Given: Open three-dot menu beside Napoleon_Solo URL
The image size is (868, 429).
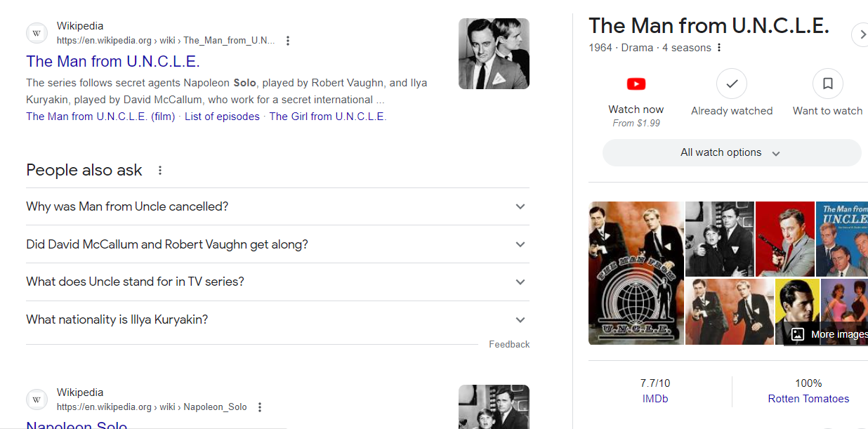Looking at the screenshot, I should 260,407.
